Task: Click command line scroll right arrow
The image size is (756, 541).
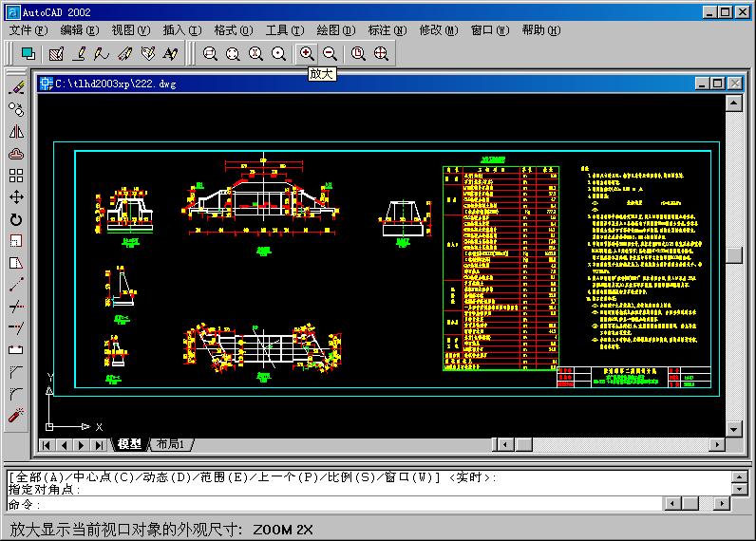Action: [x=722, y=504]
